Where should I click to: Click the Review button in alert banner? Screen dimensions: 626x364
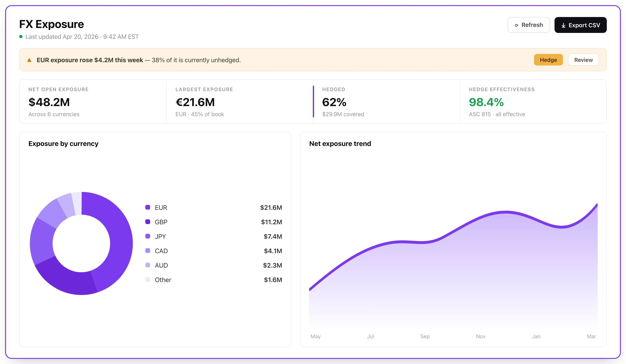583,60
